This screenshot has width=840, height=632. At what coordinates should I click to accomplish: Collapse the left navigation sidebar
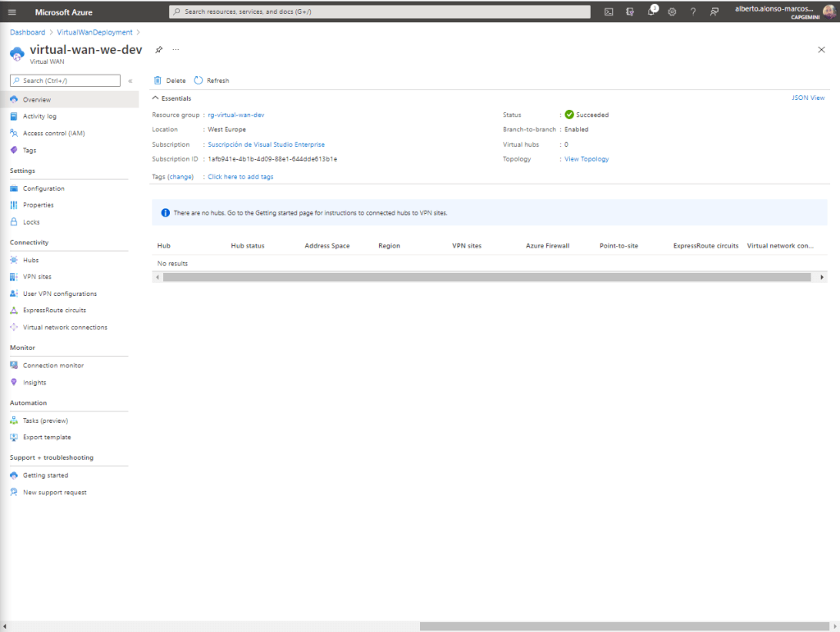(x=130, y=81)
